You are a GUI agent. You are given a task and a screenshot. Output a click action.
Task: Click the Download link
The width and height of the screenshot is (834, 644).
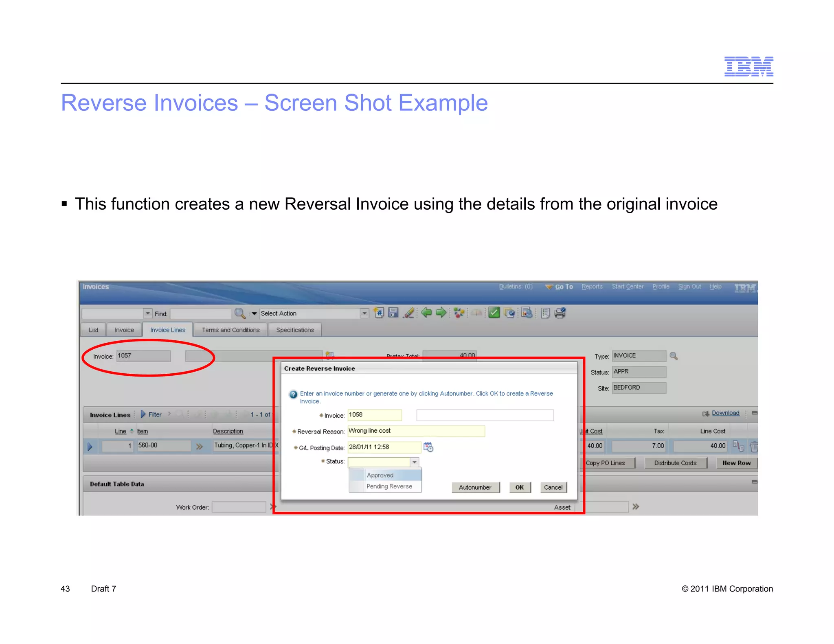pos(725,413)
